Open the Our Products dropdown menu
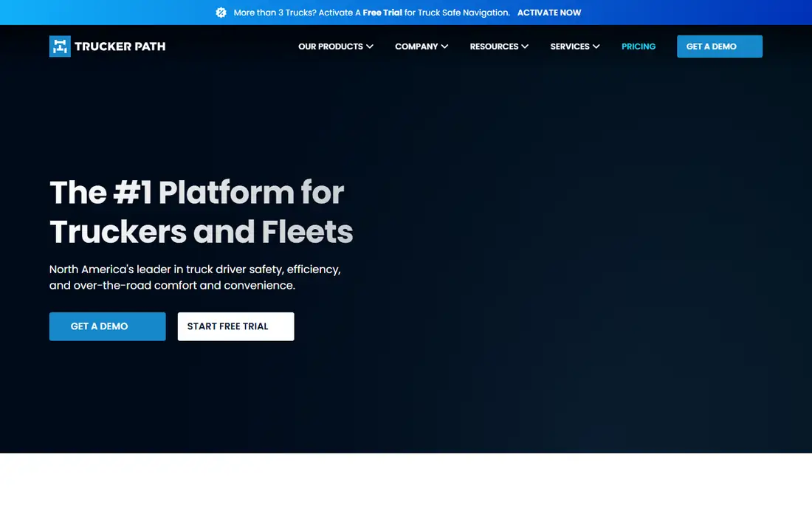This screenshot has height=508, width=812. pos(336,46)
